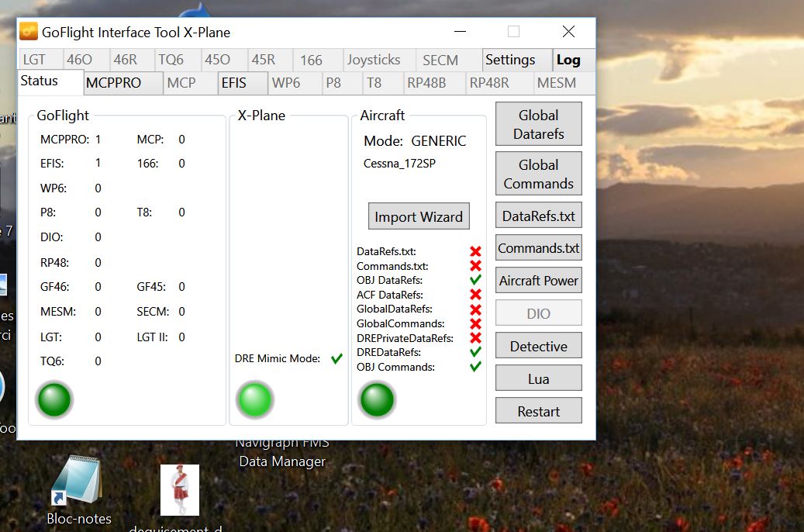This screenshot has width=804, height=532.
Task: Open the Detective tool
Action: coord(538,346)
